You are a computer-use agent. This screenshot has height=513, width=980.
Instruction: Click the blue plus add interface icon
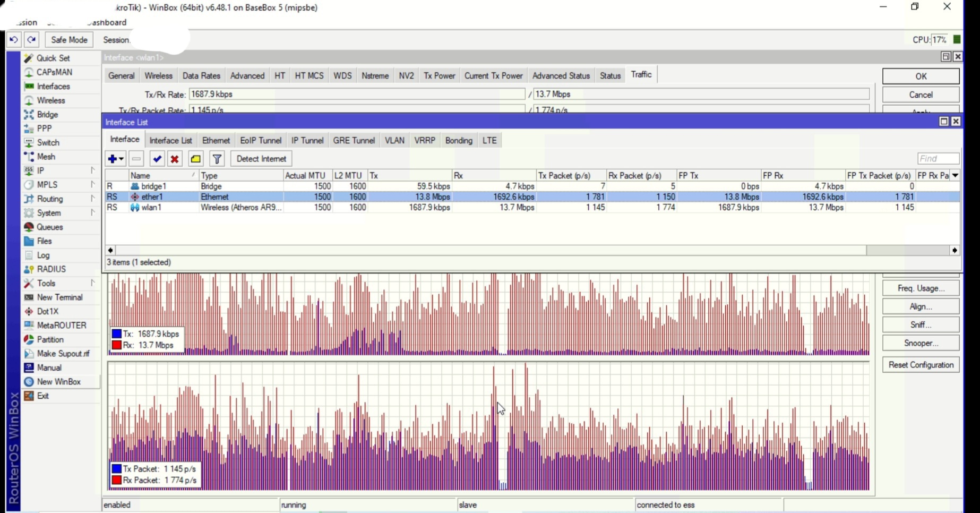113,159
